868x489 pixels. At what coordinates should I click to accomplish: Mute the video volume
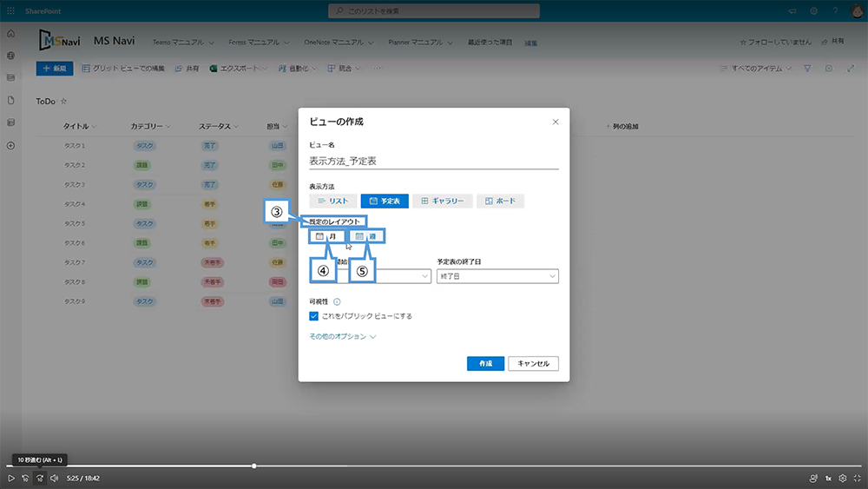54,478
